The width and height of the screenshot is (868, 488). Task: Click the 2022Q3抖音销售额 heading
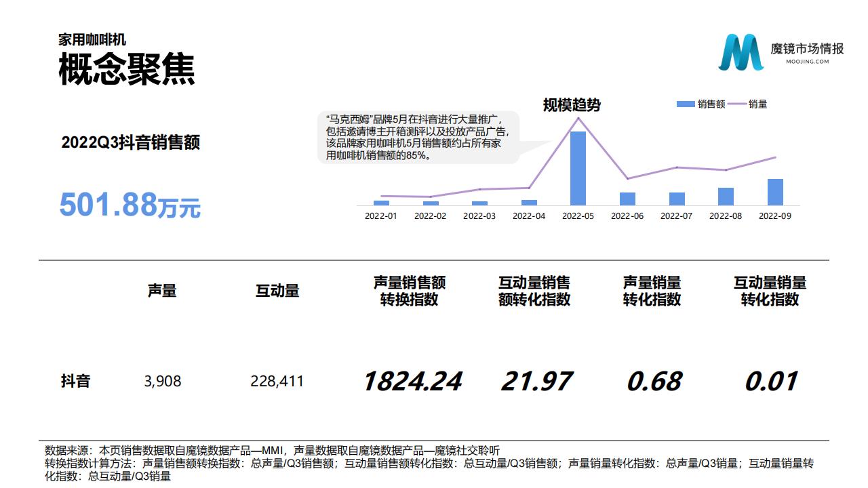coord(131,142)
